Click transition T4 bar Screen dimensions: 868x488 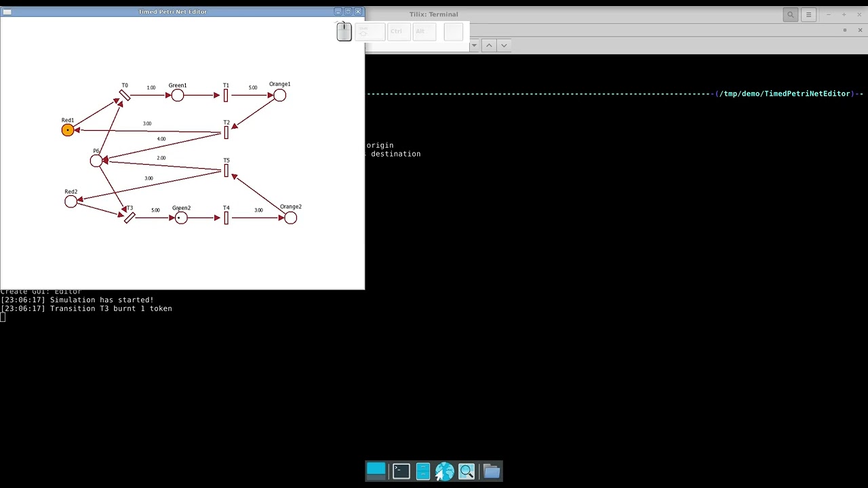(x=226, y=218)
